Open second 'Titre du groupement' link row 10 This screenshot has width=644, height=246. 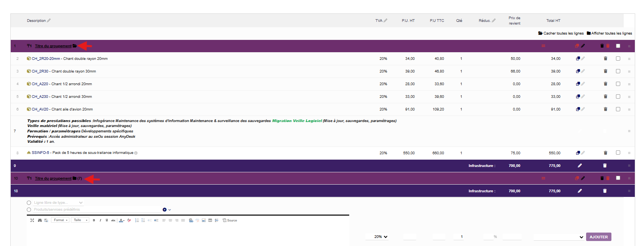click(53, 178)
